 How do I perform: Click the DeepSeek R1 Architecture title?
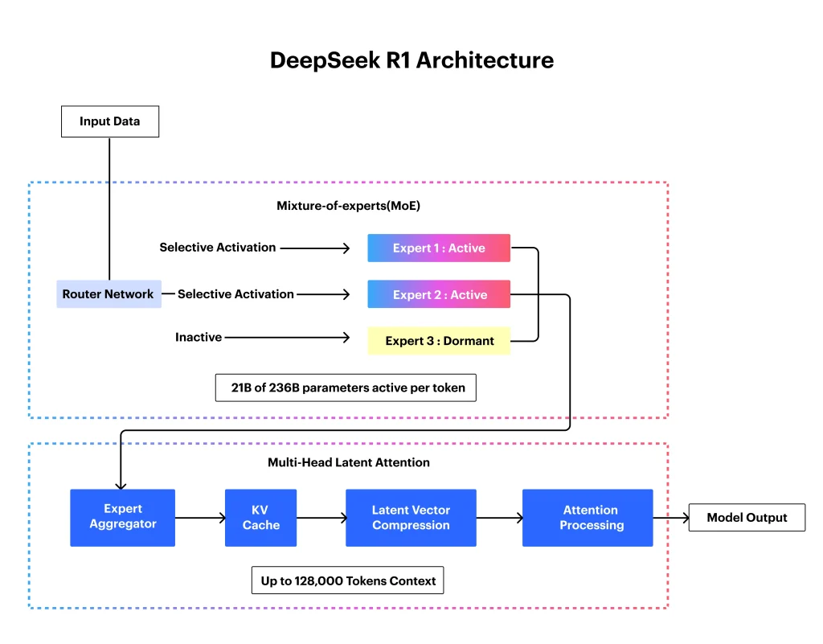[x=411, y=60]
